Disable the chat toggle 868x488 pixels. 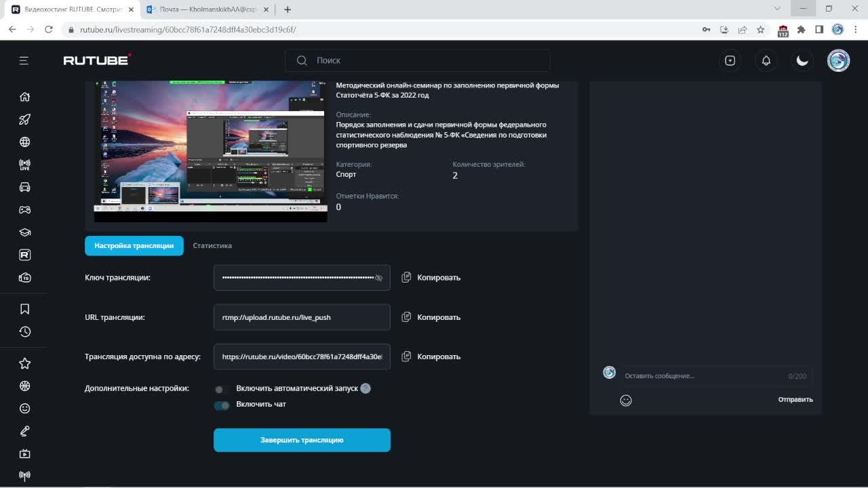(222, 405)
